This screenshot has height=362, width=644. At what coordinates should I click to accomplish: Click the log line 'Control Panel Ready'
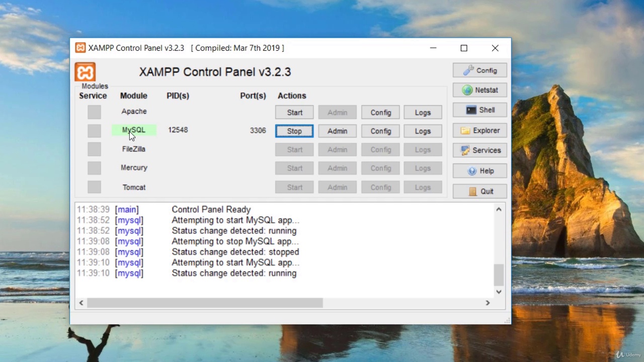(x=211, y=209)
